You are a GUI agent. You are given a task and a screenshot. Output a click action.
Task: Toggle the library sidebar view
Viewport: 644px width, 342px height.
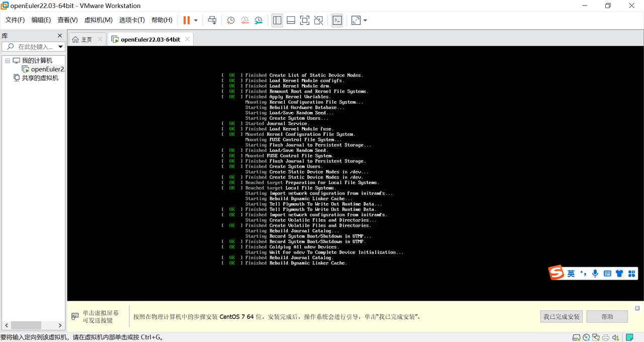[x=277, y=20]
